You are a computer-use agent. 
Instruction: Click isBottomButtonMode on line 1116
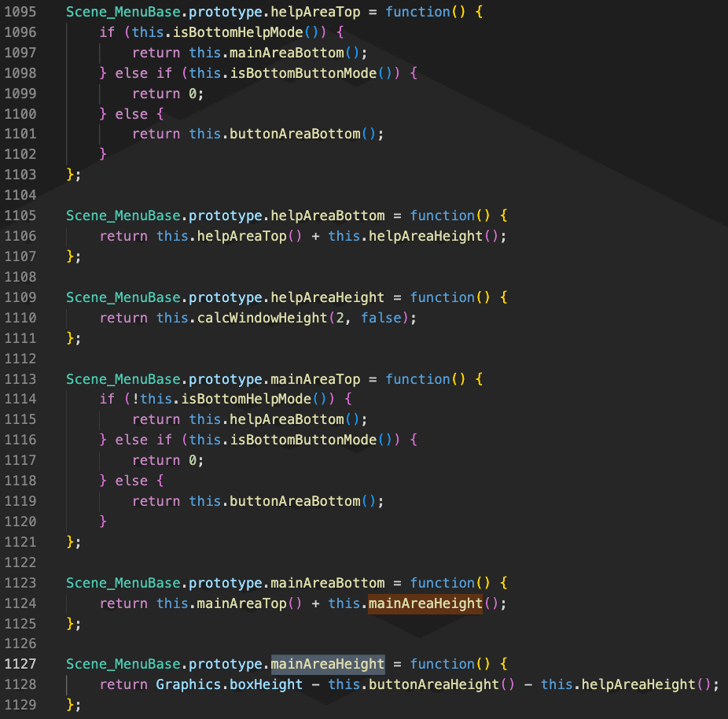click(303, 440)
